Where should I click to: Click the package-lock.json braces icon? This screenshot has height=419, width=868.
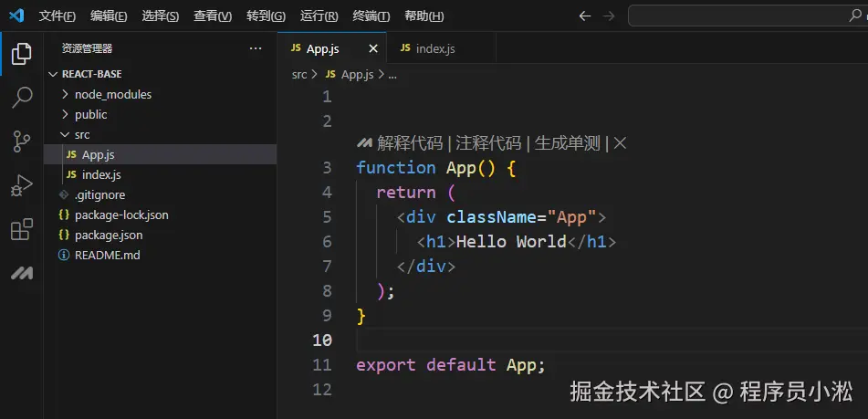click(x=64, y=215)
